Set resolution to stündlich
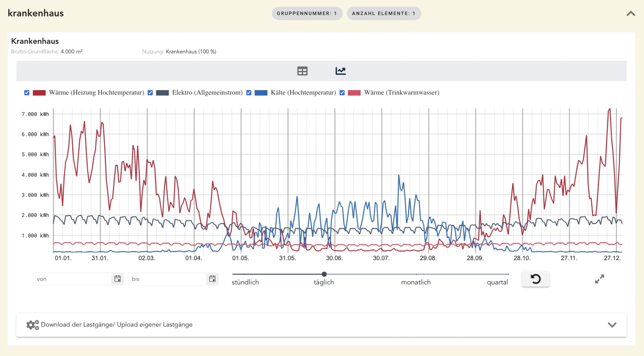The width and height of the screenshot is (644, 356). click(x=245, y=282)
